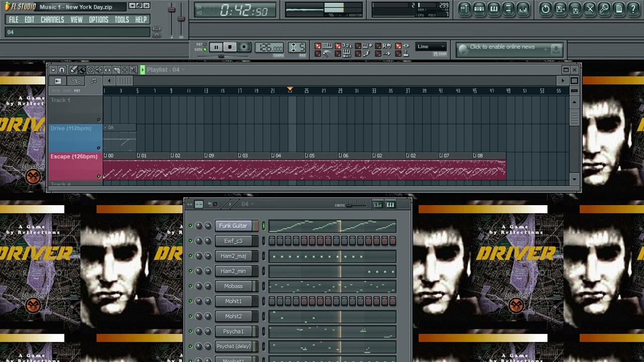644x362 pixels.
Task: Select the playlist mute tool
Action: (99, 70)
